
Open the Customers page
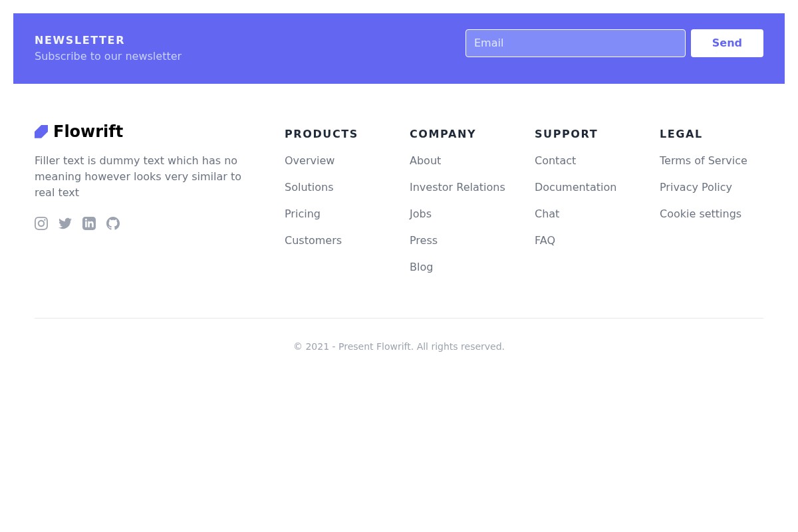coord(313,240)
